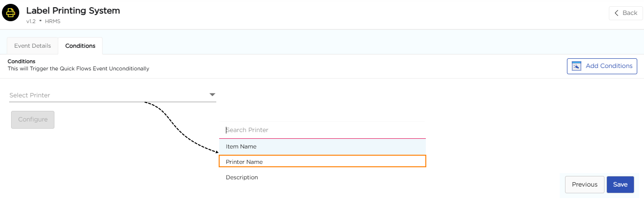
Task: Open the Select Printer combo box
Action: 113,95
